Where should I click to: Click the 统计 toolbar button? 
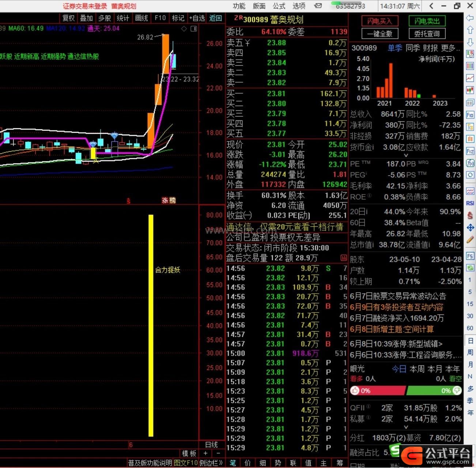pyautogui.click(x=123, y=18)
